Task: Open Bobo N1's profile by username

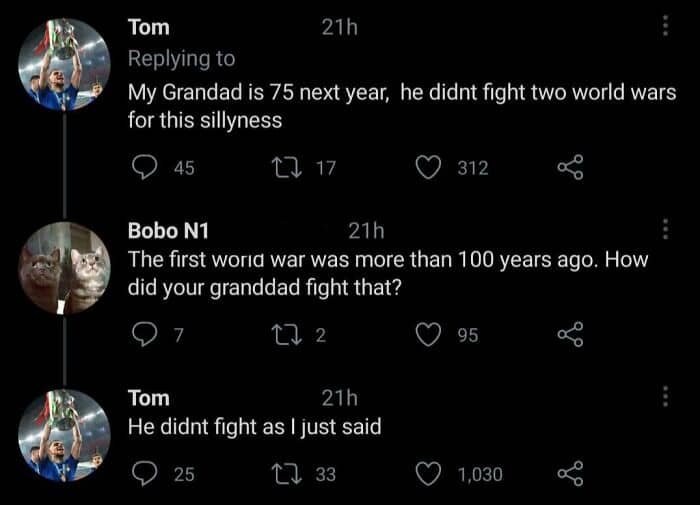Action: point(168,231)
